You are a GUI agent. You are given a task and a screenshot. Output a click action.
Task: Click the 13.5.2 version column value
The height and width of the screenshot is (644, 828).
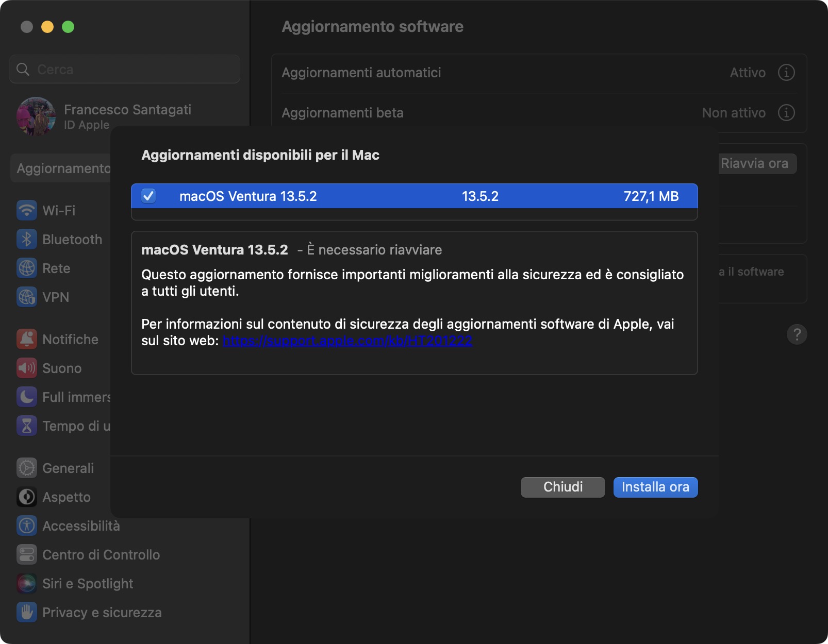click(480, 196)
